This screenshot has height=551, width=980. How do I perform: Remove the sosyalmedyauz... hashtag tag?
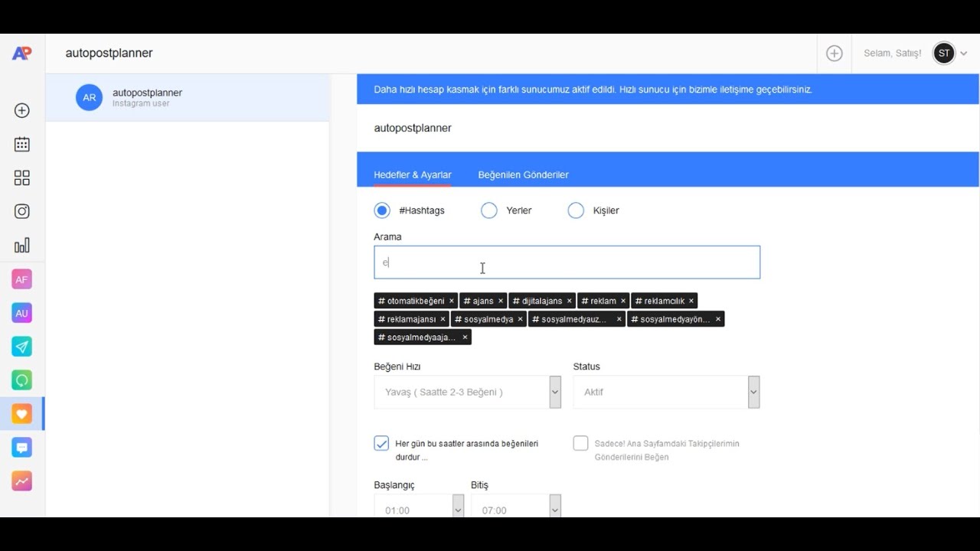(619, 319)
